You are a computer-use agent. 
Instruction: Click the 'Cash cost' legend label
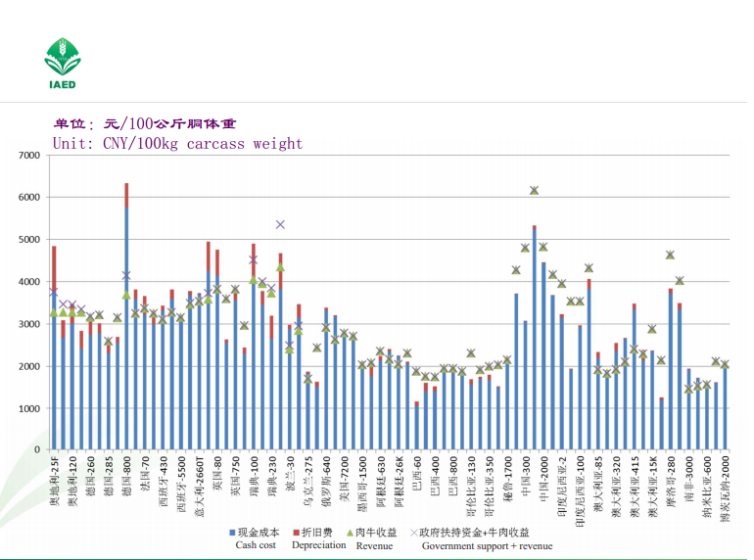pyautogui.click(x=256, y=545)
